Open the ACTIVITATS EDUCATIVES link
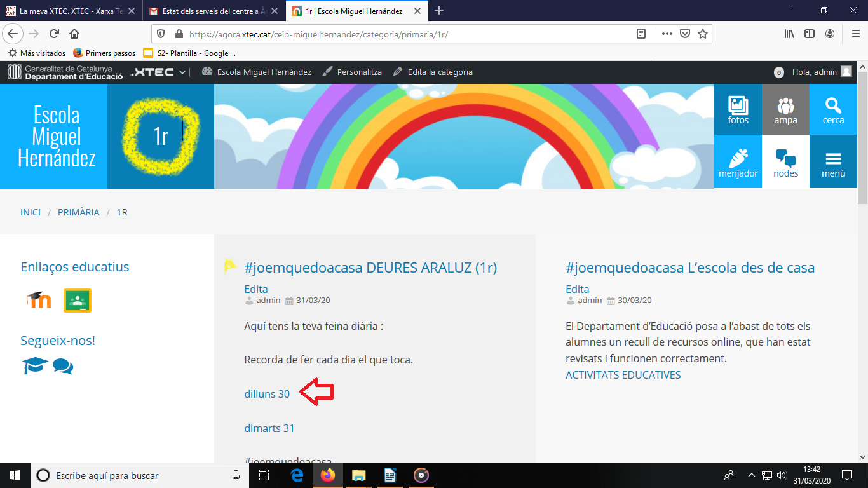 click(x=623, y=375)
